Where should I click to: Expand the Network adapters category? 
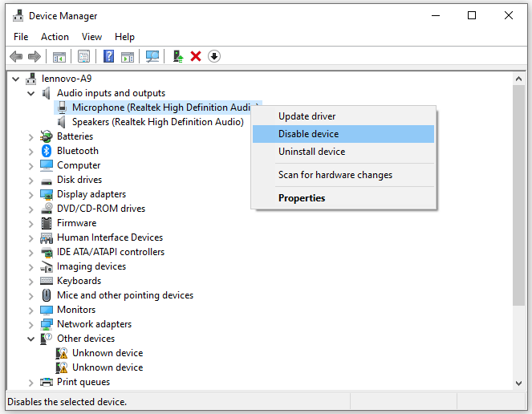coord(30,325)
